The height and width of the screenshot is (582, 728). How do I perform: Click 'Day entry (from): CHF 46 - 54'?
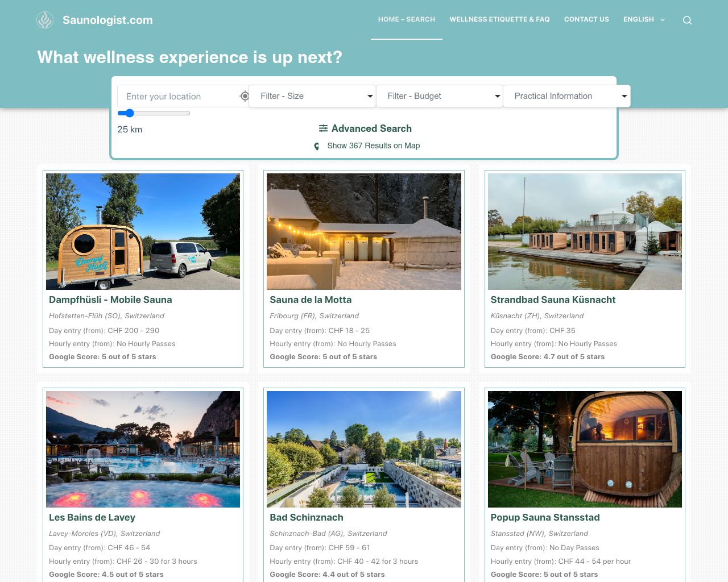[100, 548]
